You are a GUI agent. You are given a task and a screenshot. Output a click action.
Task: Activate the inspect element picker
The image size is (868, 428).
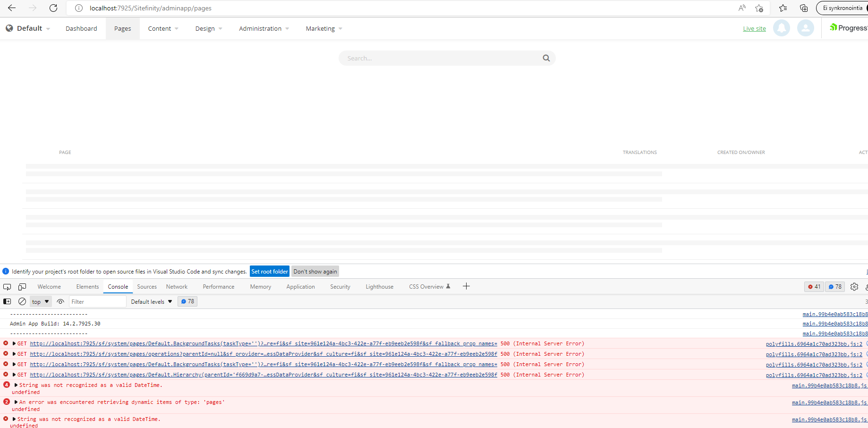[7, 287]
